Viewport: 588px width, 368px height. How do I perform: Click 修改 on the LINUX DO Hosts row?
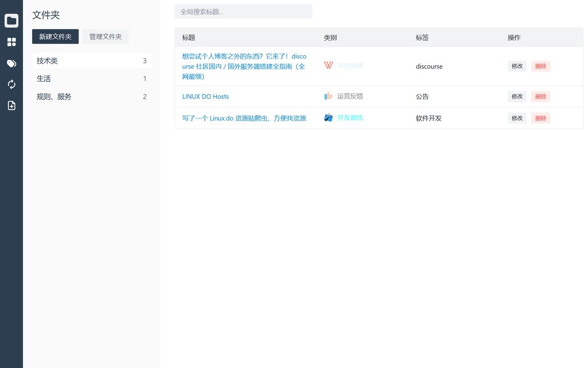point(517,96)
